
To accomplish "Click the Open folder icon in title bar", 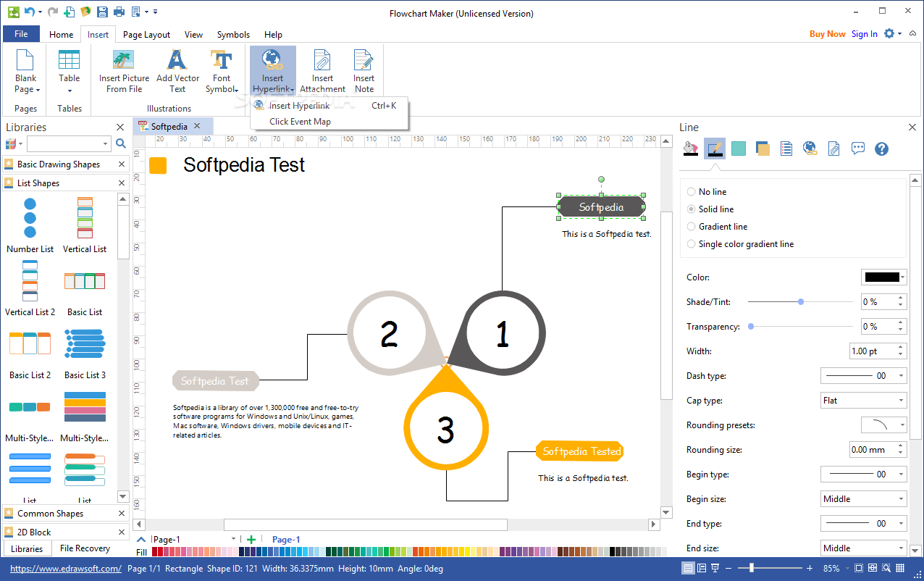I will click(x=86, y=12).
